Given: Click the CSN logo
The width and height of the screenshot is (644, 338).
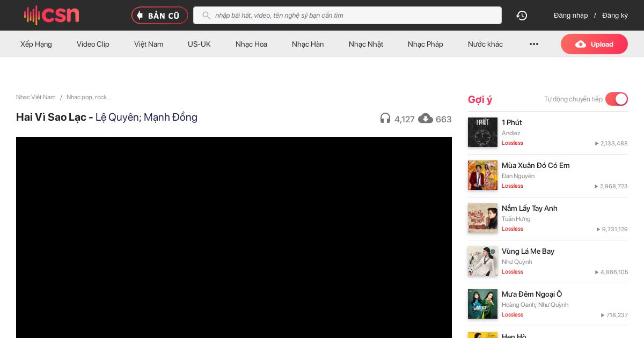Looking at the screenshot, I should coord(52,15).
